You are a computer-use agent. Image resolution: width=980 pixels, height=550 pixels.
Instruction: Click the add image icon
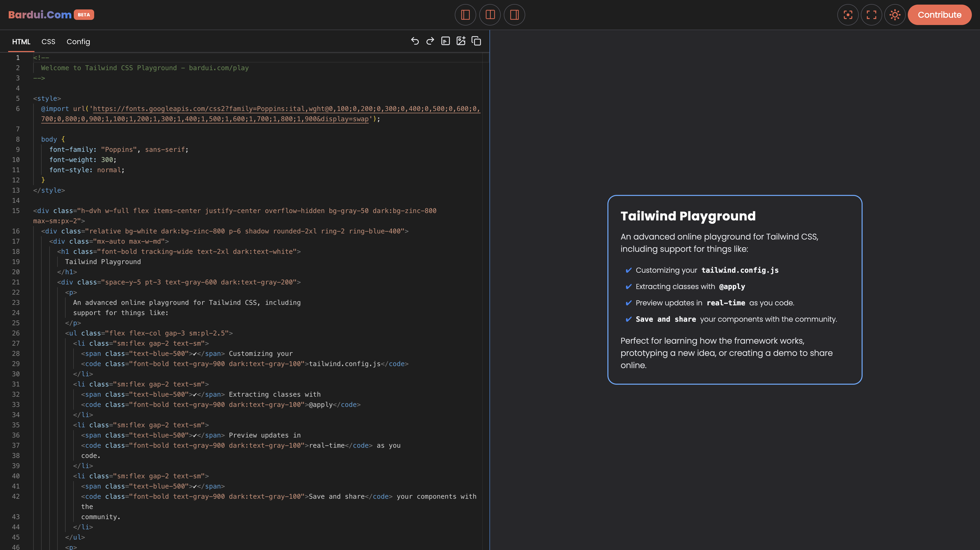pyautogui.click(x=461, y=41)
